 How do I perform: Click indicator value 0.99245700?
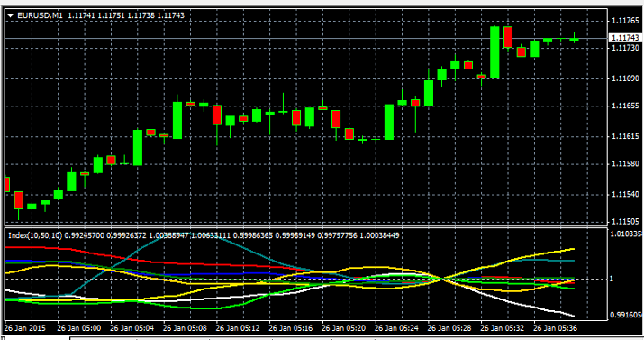[x=84, y=235]
